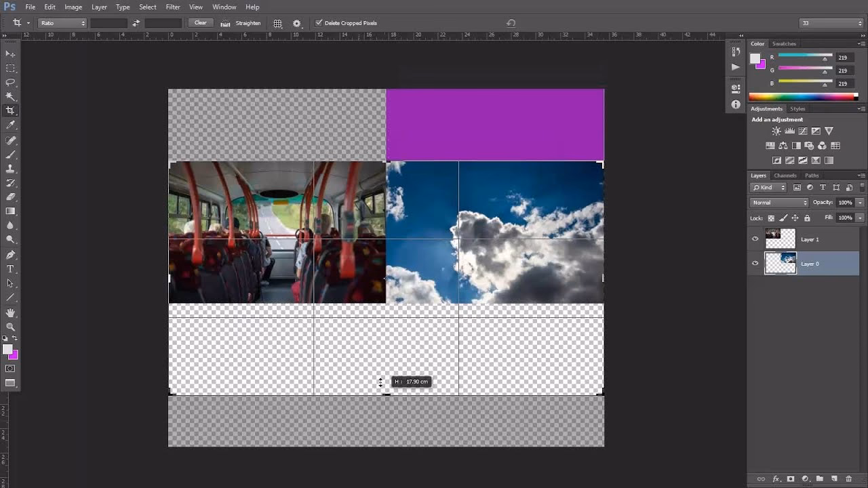Open the Filter menu
The height and width of the screenshot is (488, 868).
(173, 7)
